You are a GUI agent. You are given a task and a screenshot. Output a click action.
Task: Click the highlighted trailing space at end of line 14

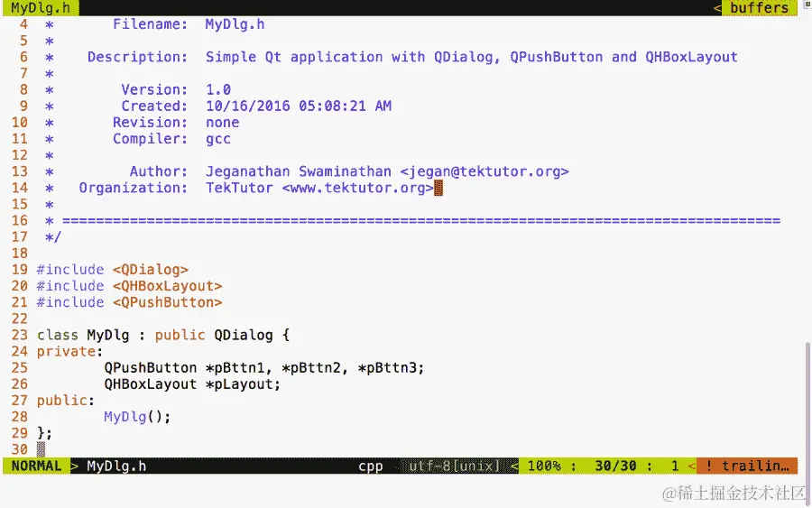click(438, 188)
